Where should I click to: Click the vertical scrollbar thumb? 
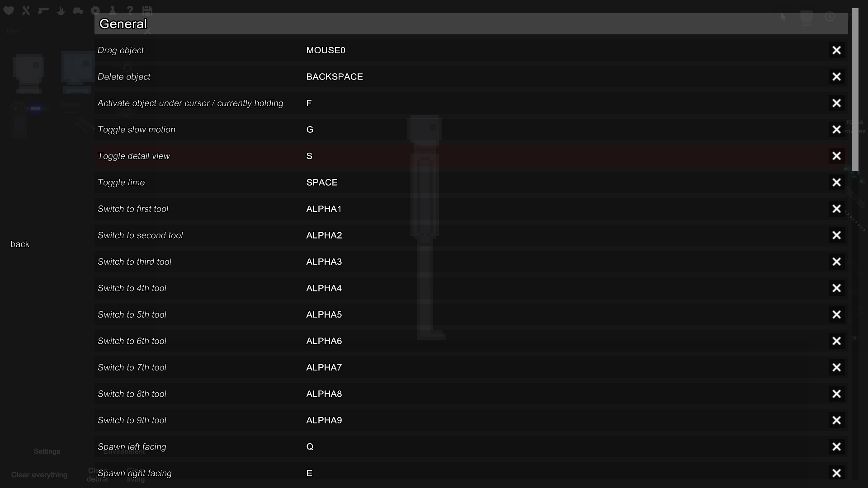pyautogui.click(x=854, y=90)
